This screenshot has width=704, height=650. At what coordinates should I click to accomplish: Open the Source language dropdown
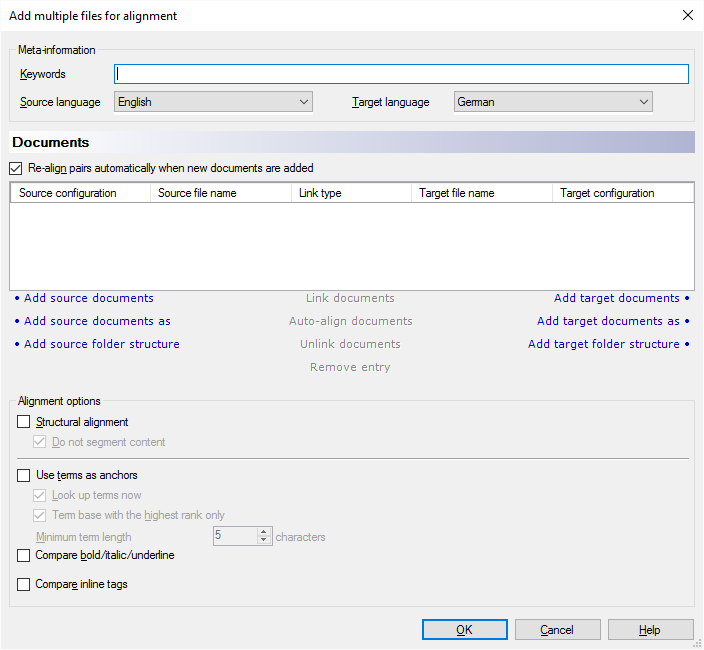tap(213, 102)
